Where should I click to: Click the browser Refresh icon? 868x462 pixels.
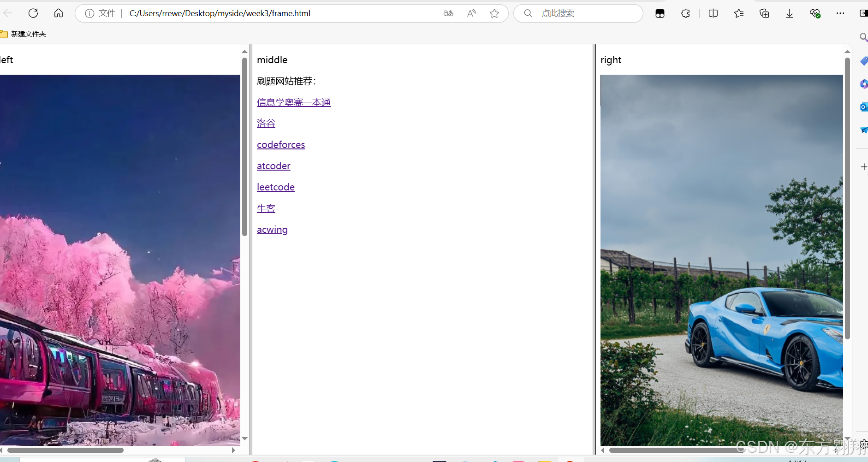33,13
